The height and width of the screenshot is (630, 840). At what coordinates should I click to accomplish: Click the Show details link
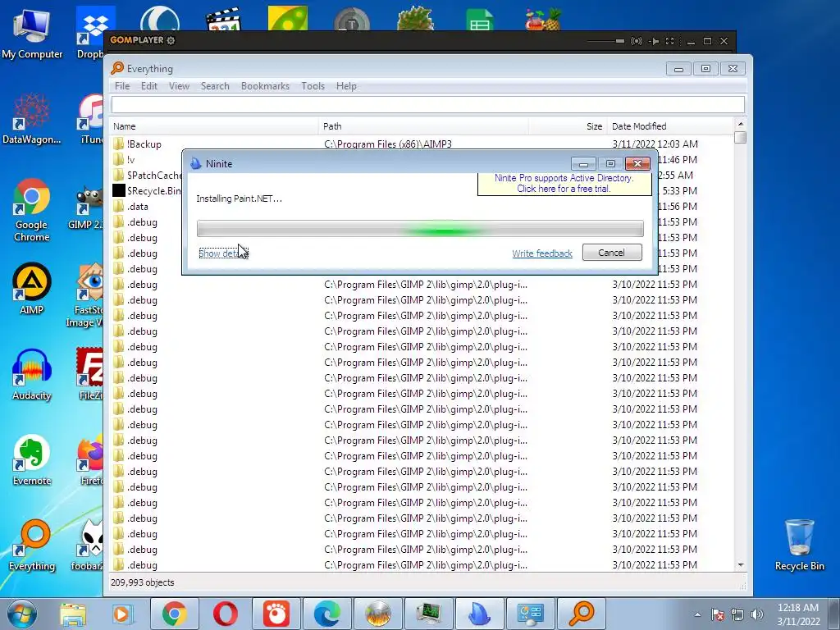223,253
